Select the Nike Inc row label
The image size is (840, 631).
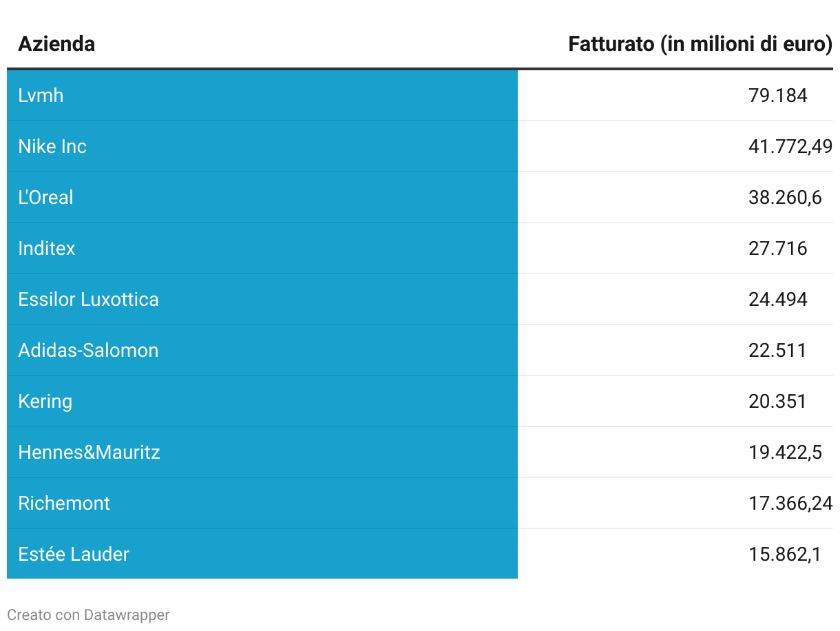(x=52, y=146)
